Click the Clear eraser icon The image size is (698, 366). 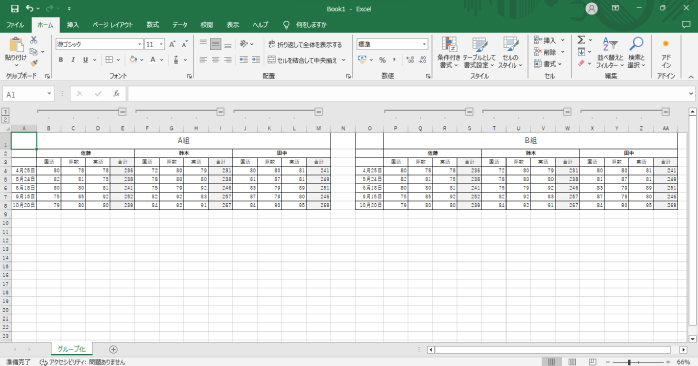(x=581, y=64)
